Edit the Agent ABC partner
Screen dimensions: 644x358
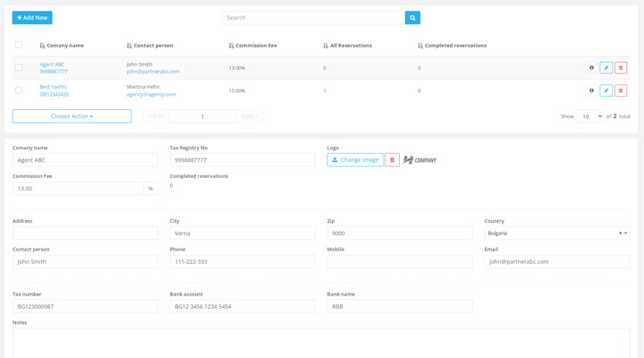click(x=606, y=68)
